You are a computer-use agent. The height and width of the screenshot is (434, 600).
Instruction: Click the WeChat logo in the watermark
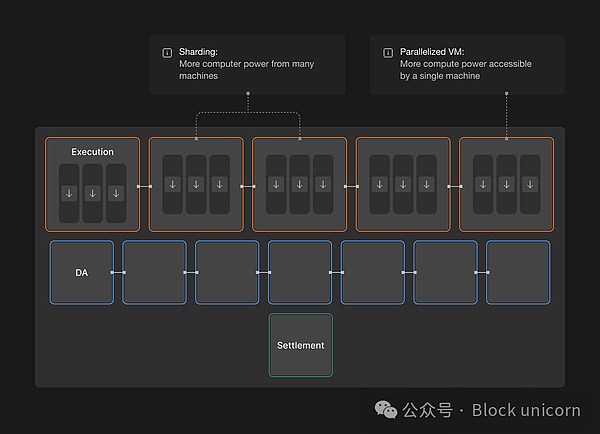(x=384, y=410)
